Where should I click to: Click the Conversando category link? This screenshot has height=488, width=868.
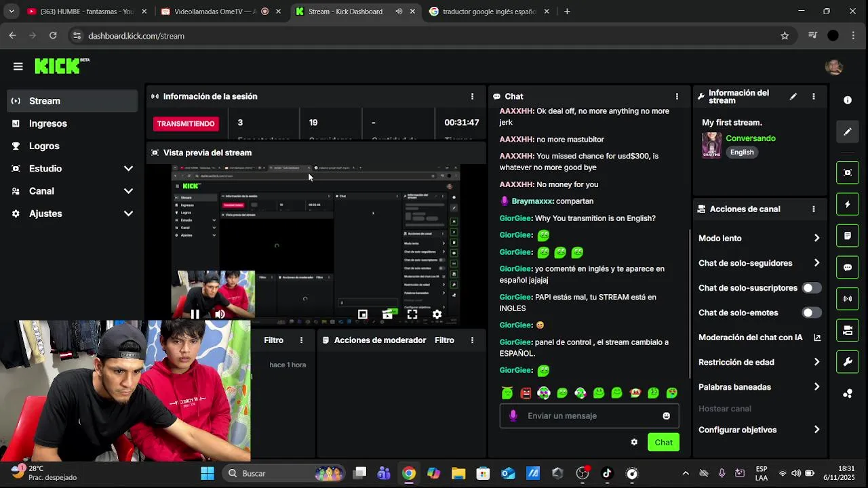pyautogui.click(x=751, y=138)
